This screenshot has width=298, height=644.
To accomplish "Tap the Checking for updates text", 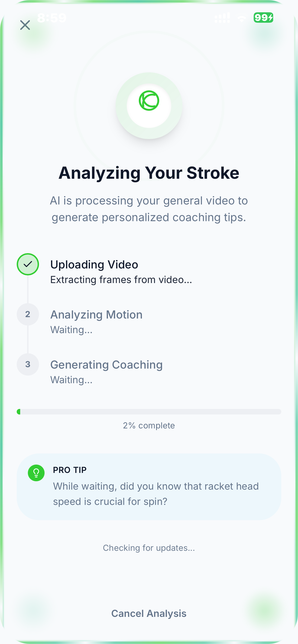I will (149, 548).
